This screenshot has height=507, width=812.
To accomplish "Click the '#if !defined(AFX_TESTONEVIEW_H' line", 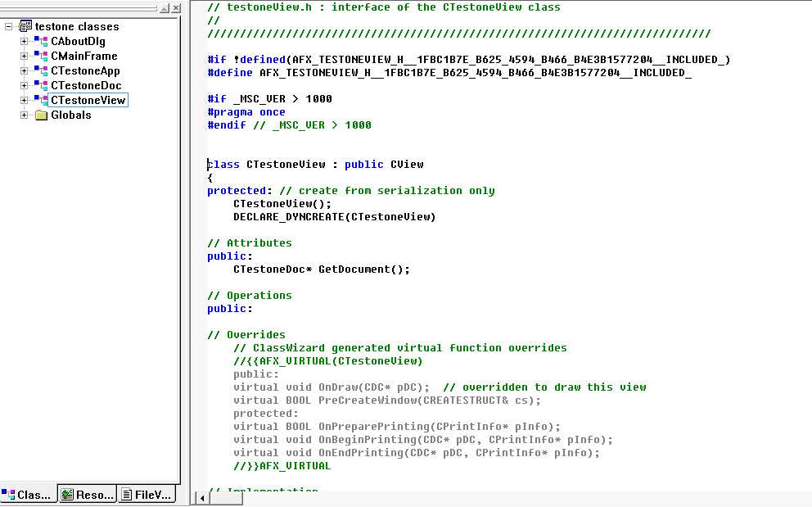I will coord(469,60).
